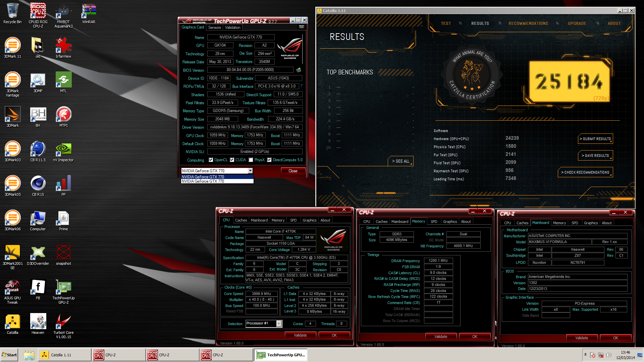Launch nV Inspector desktop icon
Image resolution: width=644 pixels, height=362 pixels.
63,152
